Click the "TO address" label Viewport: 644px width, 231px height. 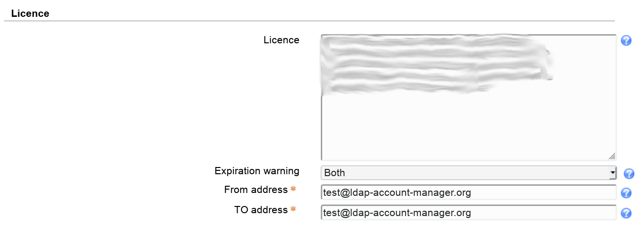click(x=261, y=210)
